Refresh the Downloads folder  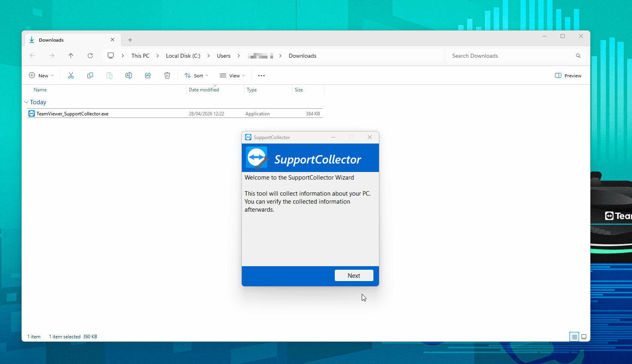click(x=90, y=56)
